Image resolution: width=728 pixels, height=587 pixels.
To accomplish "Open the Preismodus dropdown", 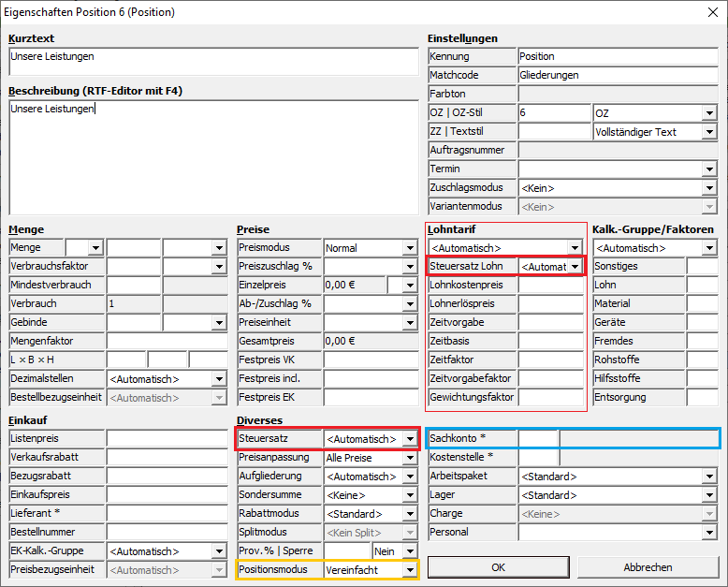I will [x=410, y=248].
